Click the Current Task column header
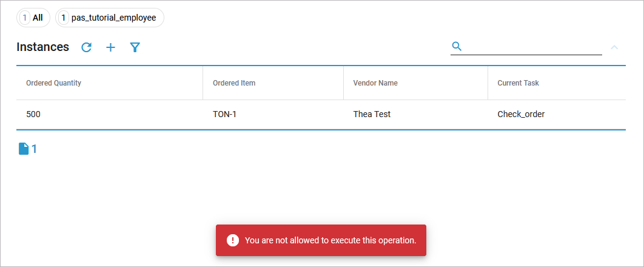The width and height of the screenshot is (644, 267). 518,83
